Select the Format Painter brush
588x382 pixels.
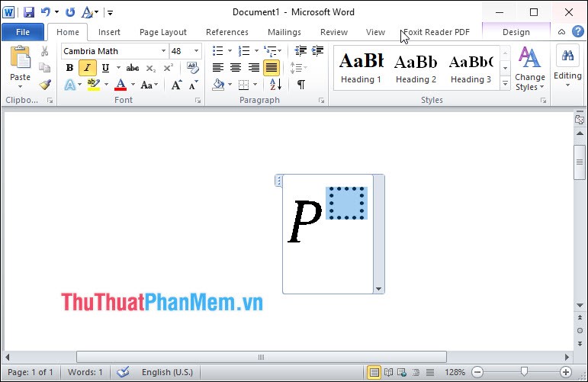45,85
